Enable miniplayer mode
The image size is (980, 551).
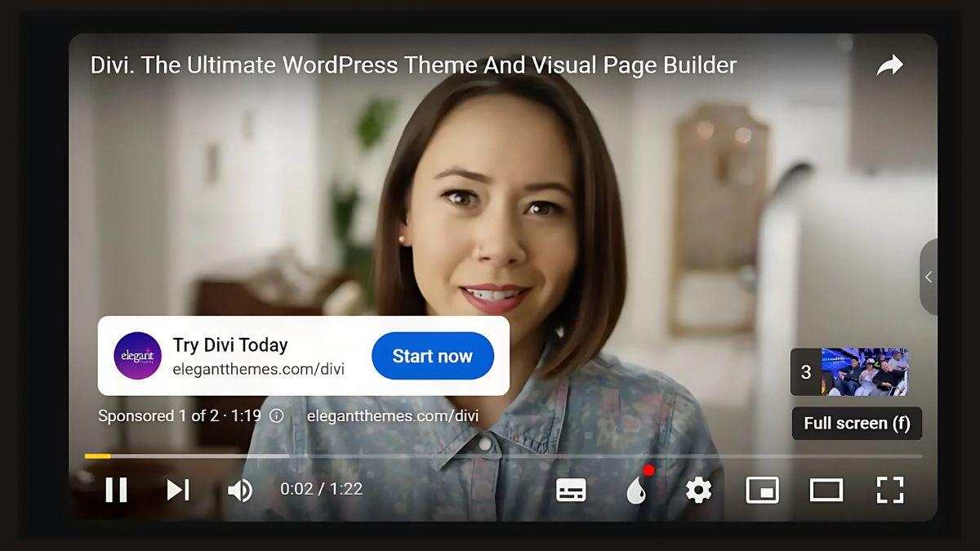coord(762,490)
